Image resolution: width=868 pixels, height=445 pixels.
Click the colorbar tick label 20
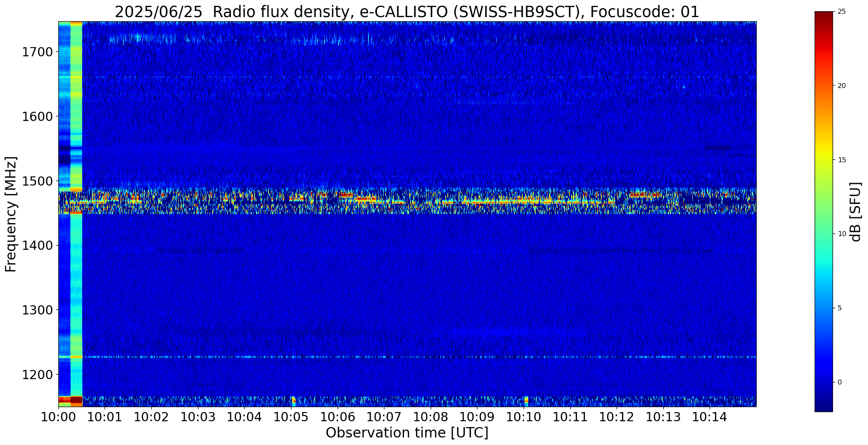coord(841,85)
